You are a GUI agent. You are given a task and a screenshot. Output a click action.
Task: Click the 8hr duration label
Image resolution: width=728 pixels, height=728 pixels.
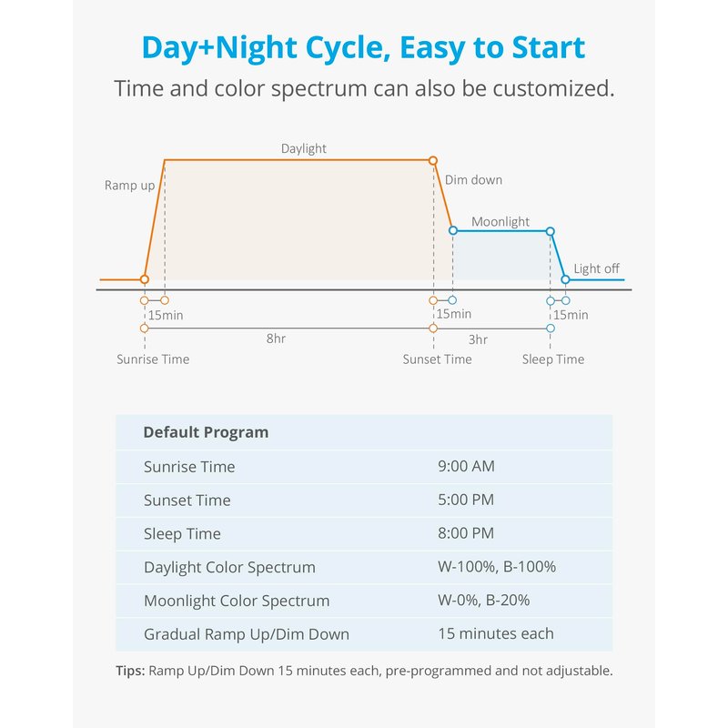(277, 339)
